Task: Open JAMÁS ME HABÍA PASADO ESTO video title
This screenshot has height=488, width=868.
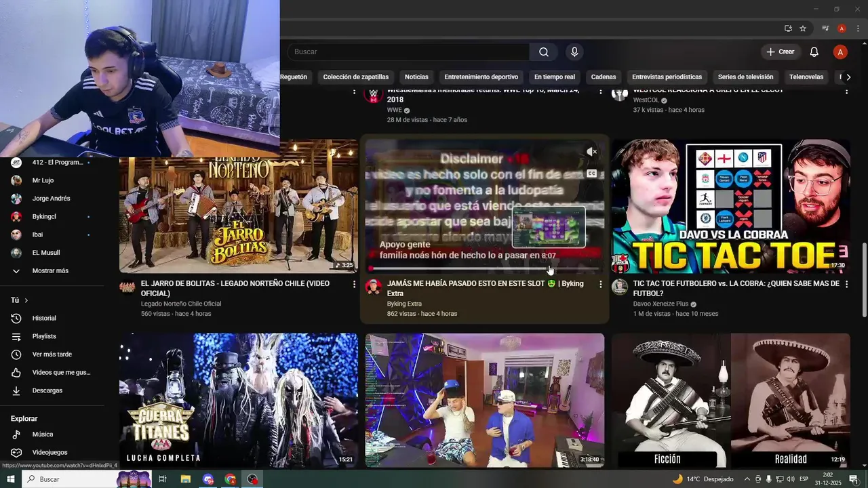Action: coord(486,288)
